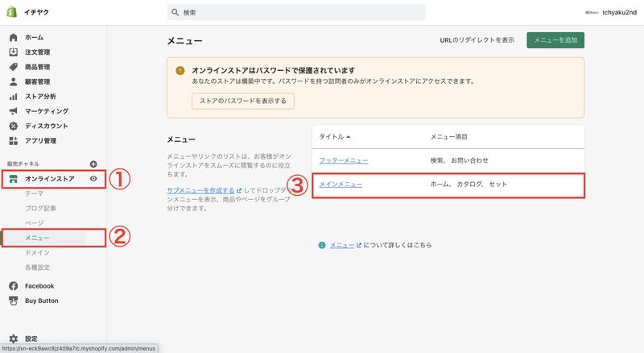Click メニュー項目 column header
The width and height of the screenshot is (644, 353).
point(449,136)
